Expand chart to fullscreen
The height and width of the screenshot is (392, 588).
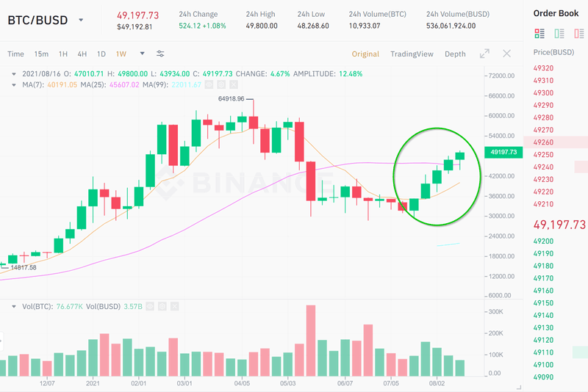tap(484, 54)
